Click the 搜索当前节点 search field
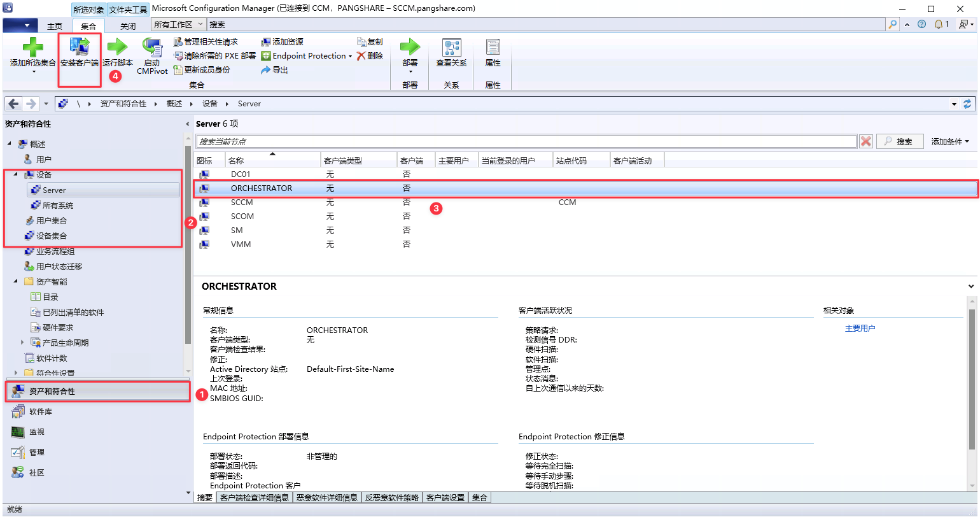 pyautogui.click(x=526, y=141)
